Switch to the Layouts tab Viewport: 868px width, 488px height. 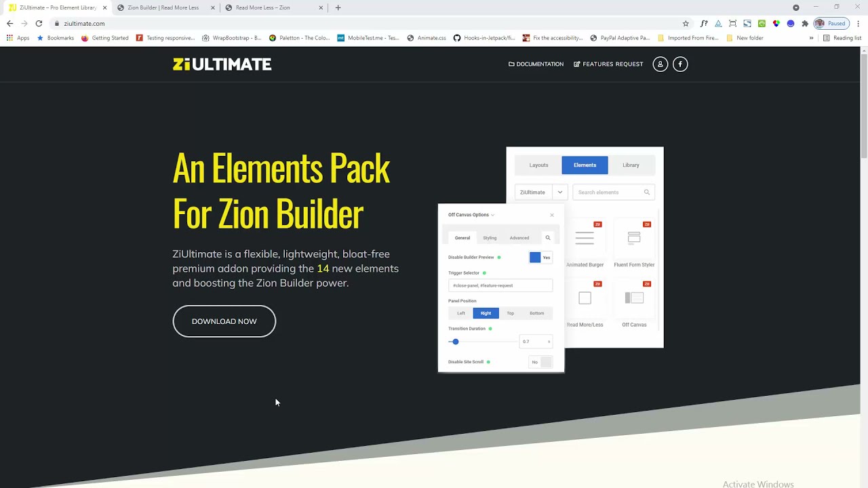pyautogui.click(x=538, y=165)
